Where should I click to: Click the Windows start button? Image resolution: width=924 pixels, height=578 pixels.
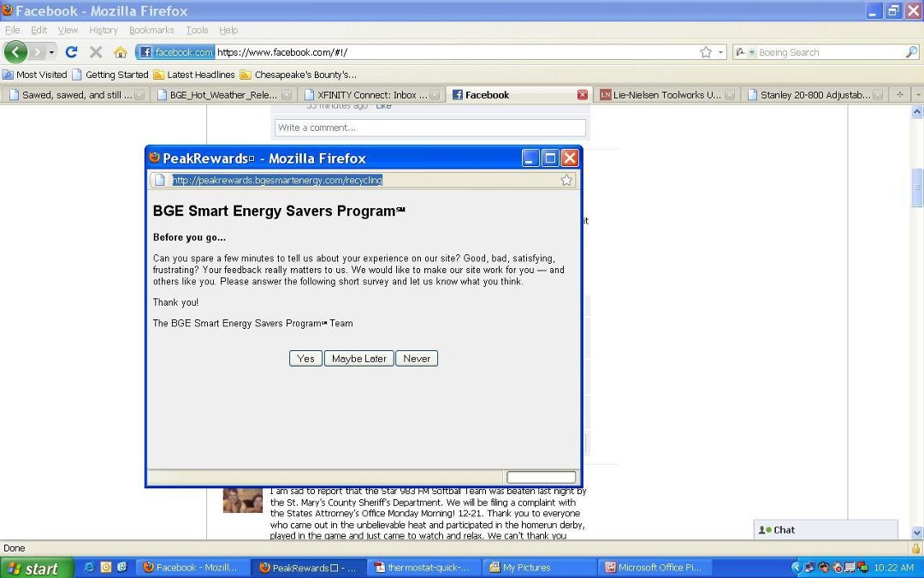point(37,568)
